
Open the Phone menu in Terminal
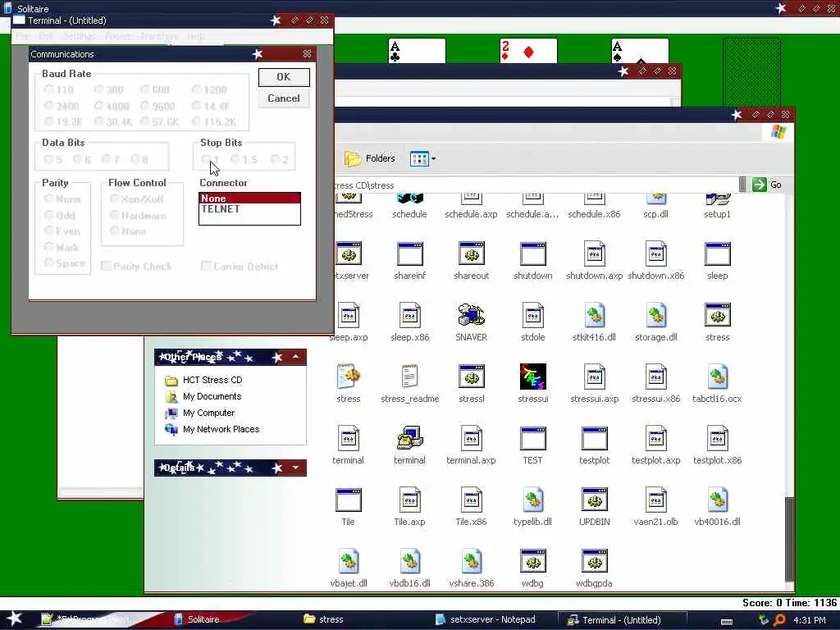pyautogui.click(x=118, y=36)
